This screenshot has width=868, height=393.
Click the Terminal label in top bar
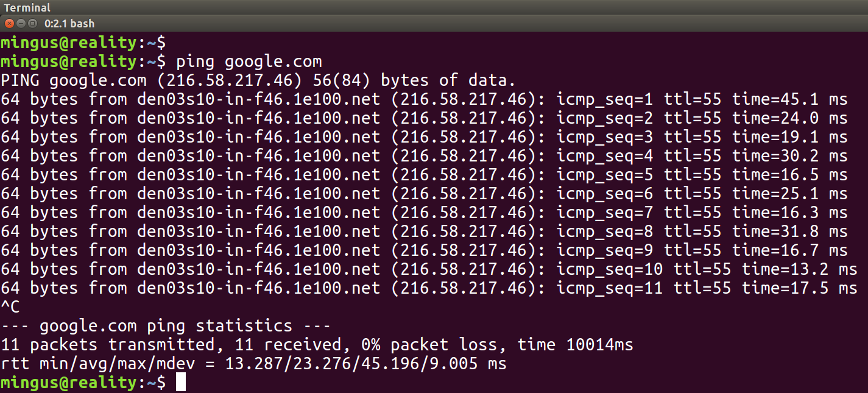pyautogui.click(x=27, y=8)
